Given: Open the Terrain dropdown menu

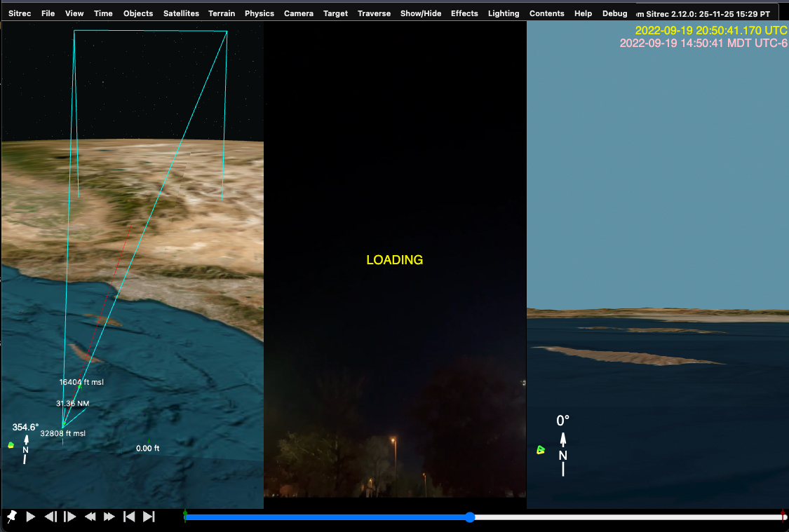Looking at the screenshot, I should pos(222,13).
